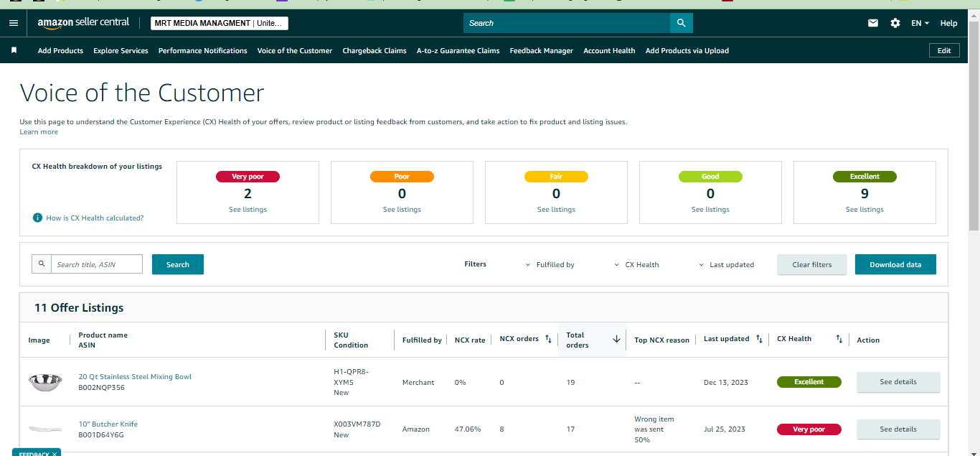See listings under Very poor
Viewport: 980px width, 456px height.
(x=248, y=210)
